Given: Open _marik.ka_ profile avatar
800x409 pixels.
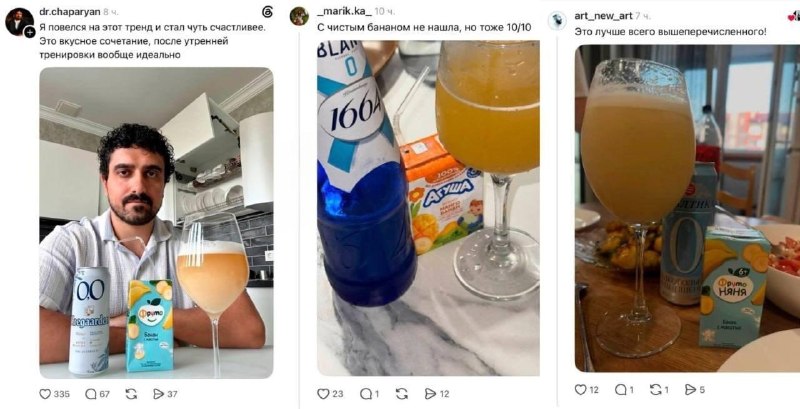Looking at the screenshot, I should tap(299, 16).
